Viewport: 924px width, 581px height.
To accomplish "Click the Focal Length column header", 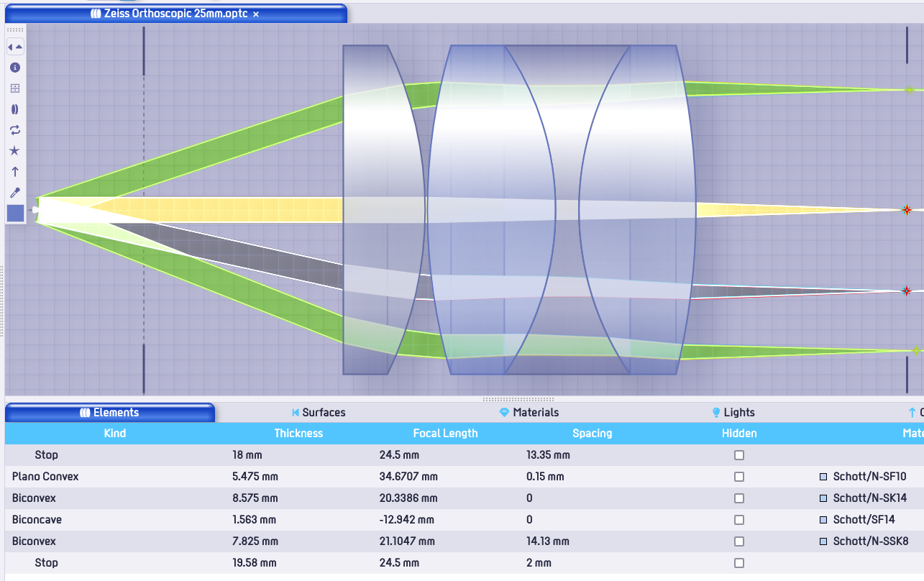I will pos(445,434).
